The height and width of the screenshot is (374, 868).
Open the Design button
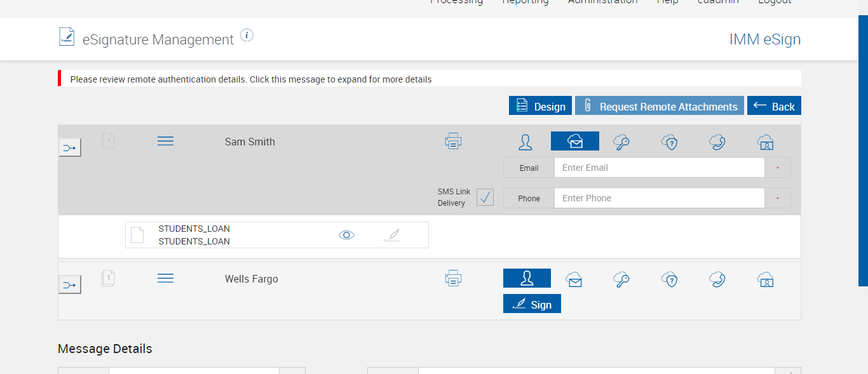click(x=540, y=106)
